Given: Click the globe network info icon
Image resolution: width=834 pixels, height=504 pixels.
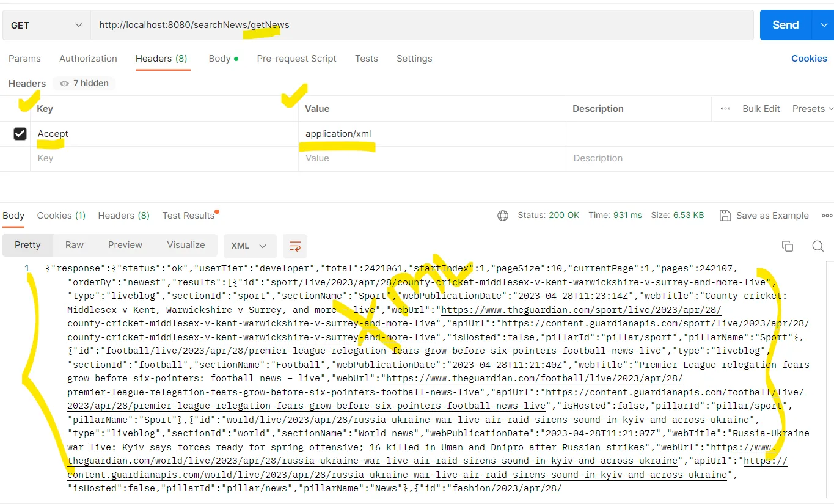Looking at the screenshot, I should tap(503, 216).
